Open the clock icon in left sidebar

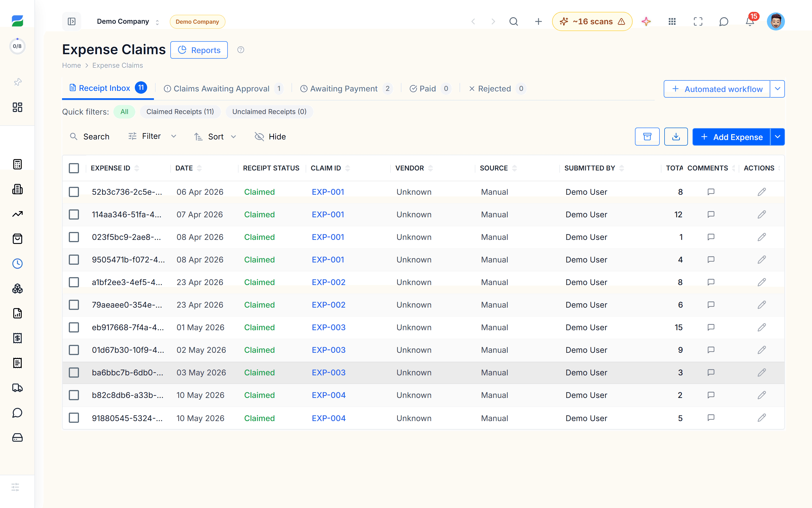click(x=17, y=264)
